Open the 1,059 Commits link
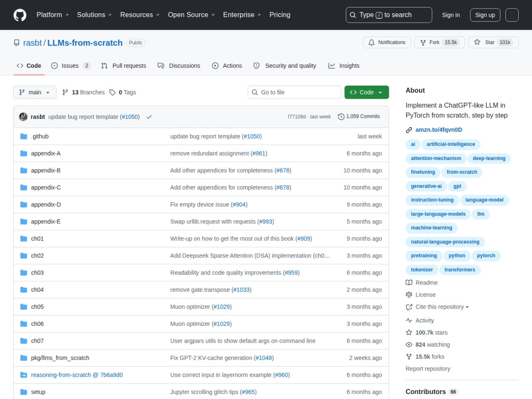 coord(359,117)
